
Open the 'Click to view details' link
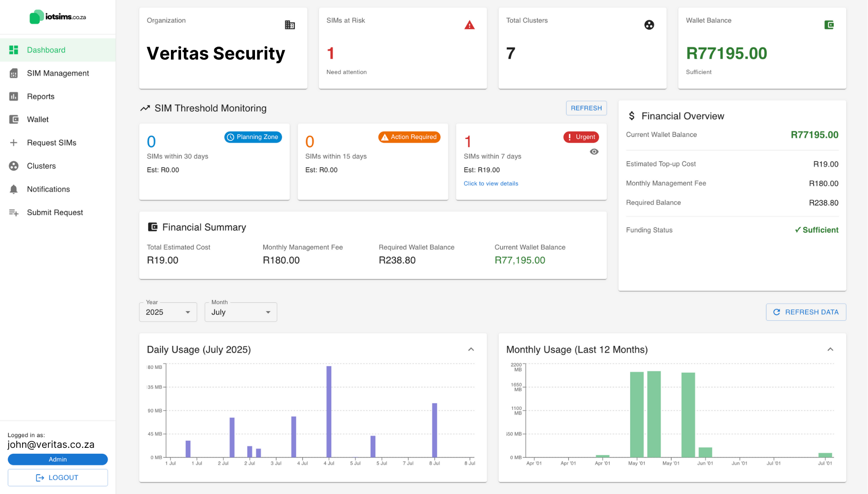coord(491,184)
